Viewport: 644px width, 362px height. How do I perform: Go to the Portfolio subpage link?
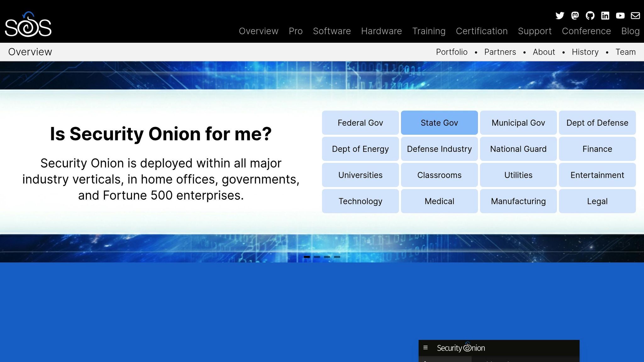(452, 52)
